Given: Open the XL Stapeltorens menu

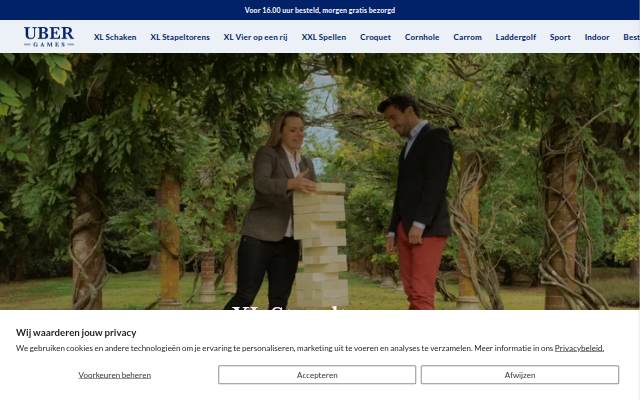Looking at the screenshot, I should point(180,37).
